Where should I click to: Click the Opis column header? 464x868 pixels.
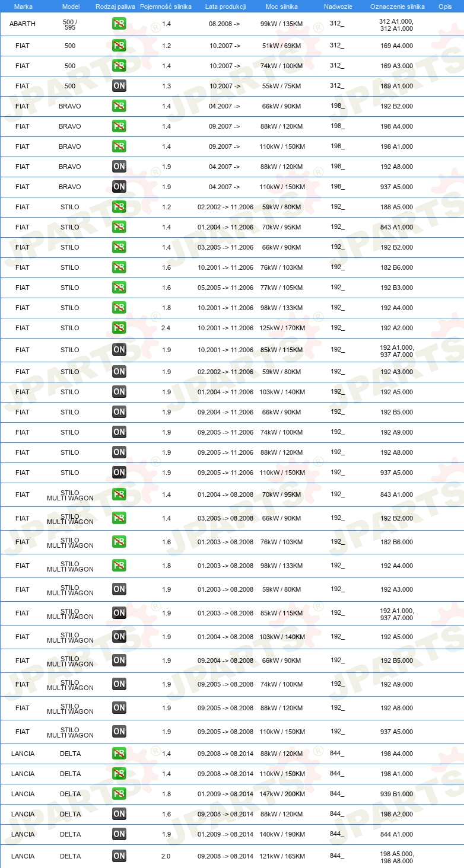click(x=444, y=7)
